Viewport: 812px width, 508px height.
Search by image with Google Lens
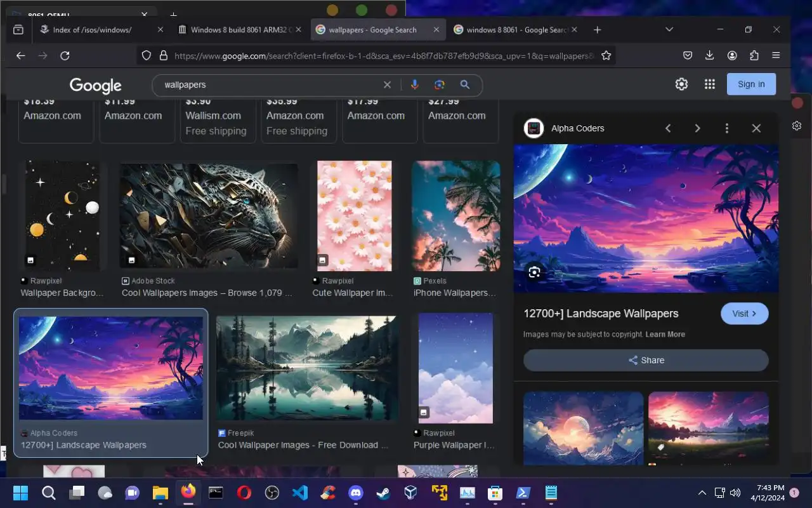[439, 84]
